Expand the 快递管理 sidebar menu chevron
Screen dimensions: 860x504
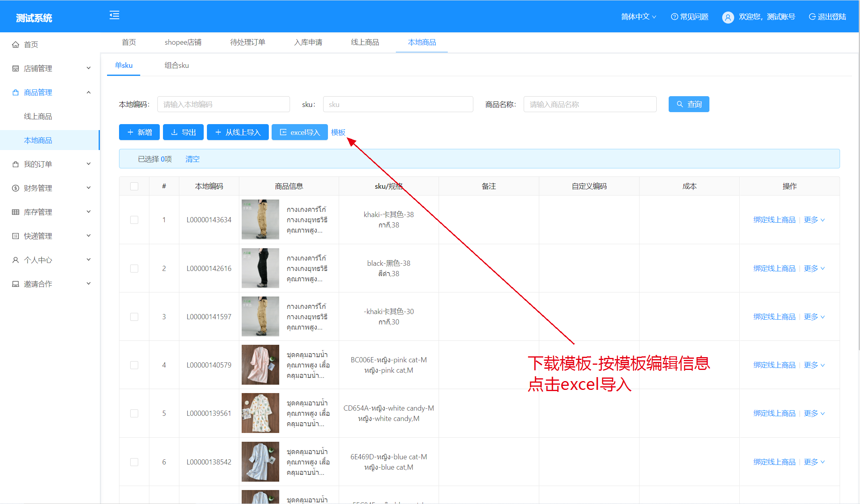pyautogui.click(x=89, y=236)
